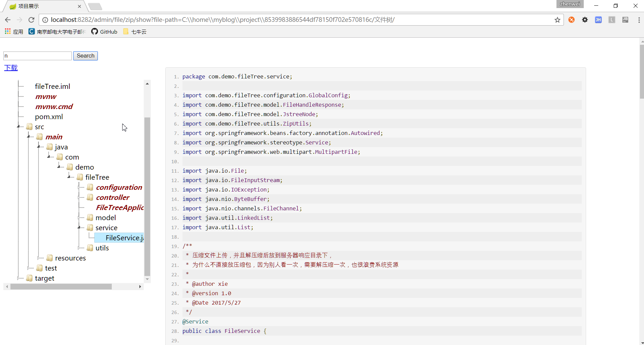Screen dimensions: 644x345
Task: Click the resources folder icon
Action: click(x=50, y=258)
